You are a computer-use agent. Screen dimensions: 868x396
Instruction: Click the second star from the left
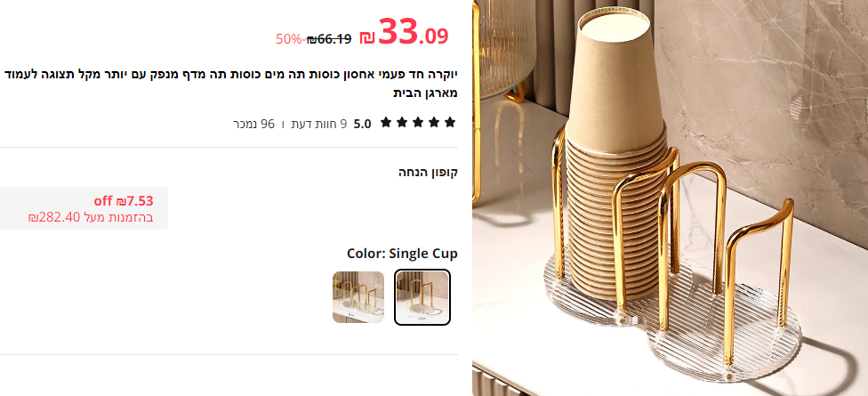coord(402,123)
